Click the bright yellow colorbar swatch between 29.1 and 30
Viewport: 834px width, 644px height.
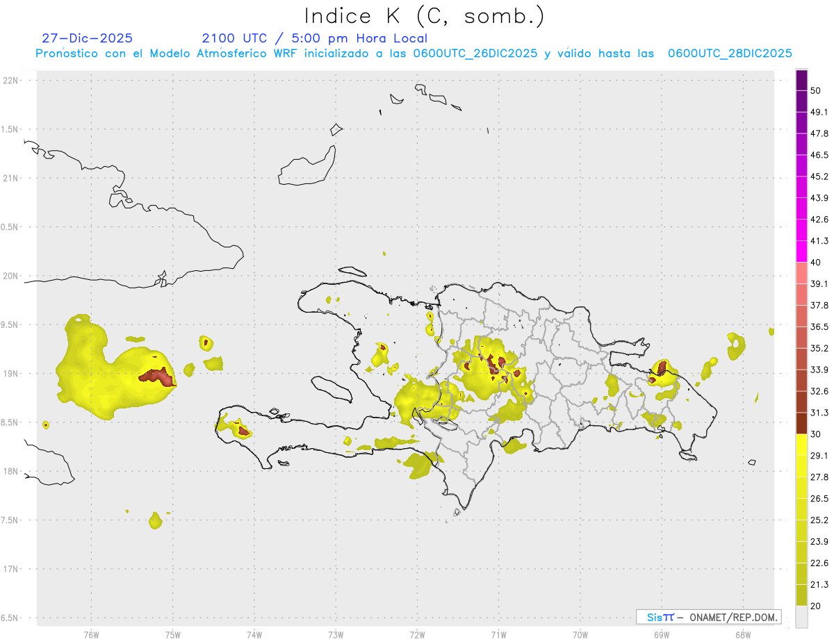[x=802, y=445]
